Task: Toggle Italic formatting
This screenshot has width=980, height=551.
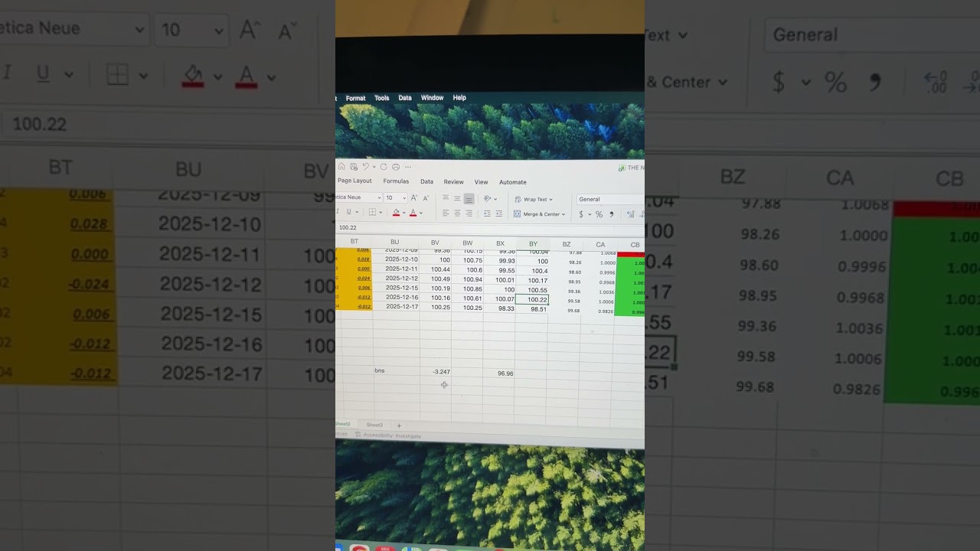Action: tap(338, 212)
